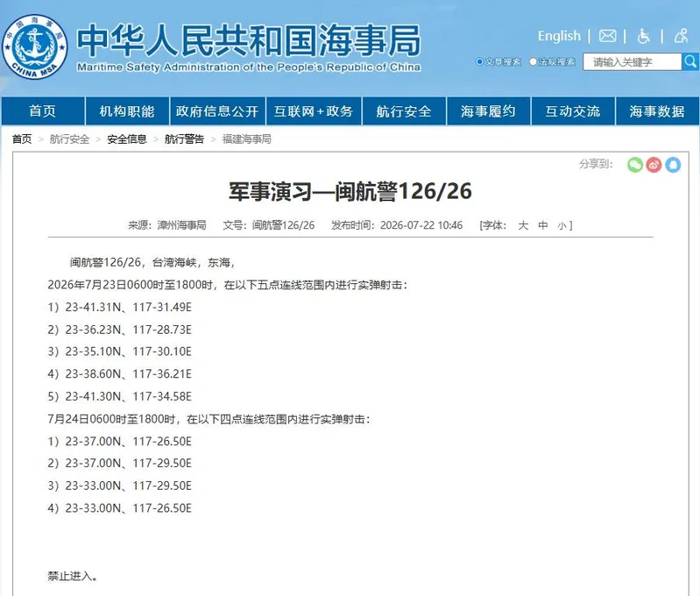Click coordinate 23-36.23N、117-28.73E
The height and width of the screenshot is (596, 700).
[129, 330]
